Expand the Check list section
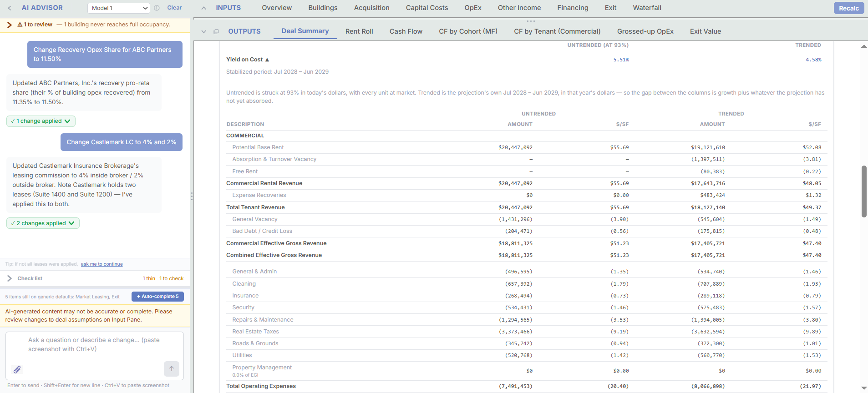Viewport: 868px width, 393px height. 10,278
